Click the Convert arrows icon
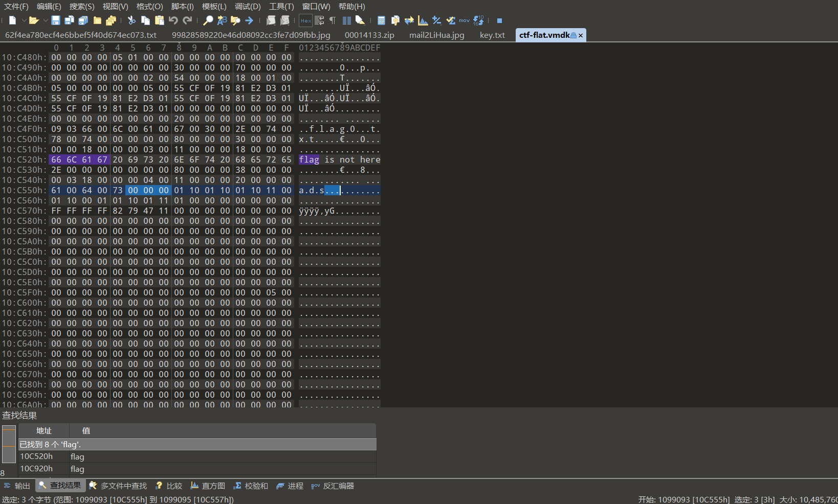The height and width of the screenshot is (504, 838). (x=409, y=20)
